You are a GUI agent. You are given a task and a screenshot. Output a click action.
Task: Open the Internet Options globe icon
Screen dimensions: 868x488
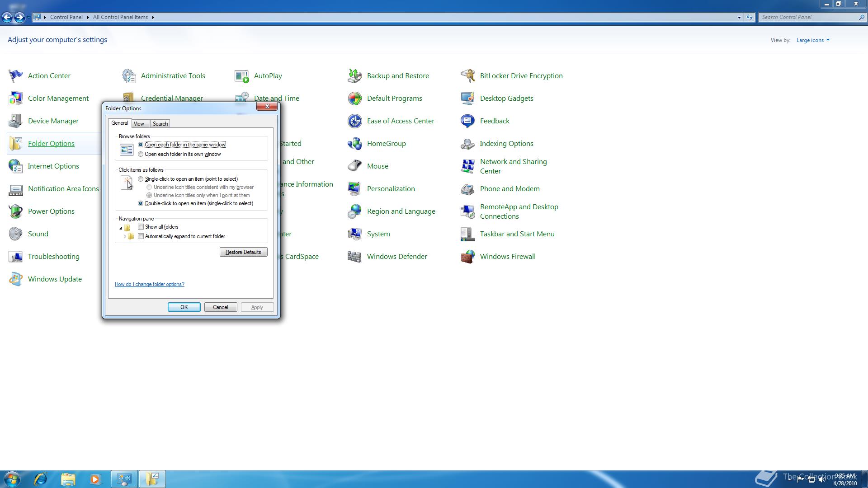15,166
